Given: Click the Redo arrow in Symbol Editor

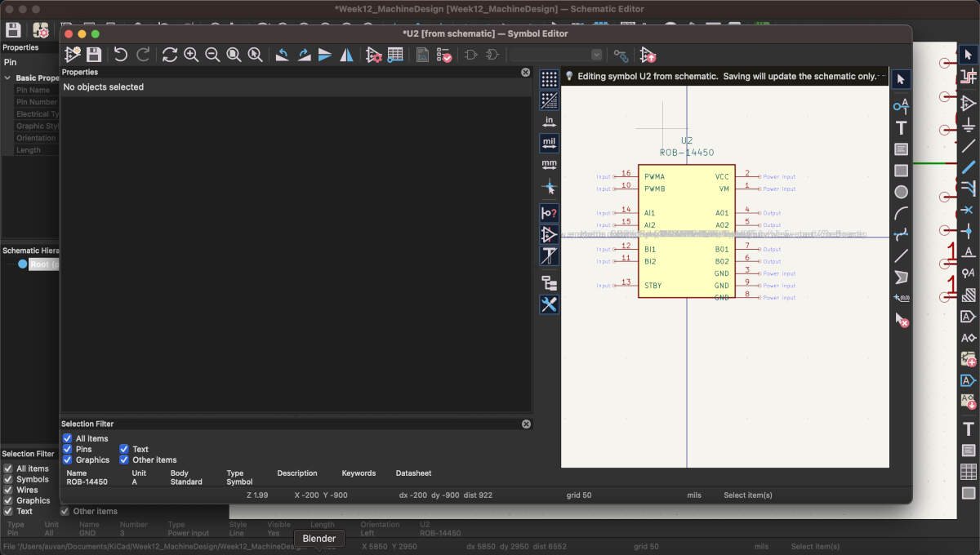Looking at the screenshot, I should pyautogui.click(x=143, y=55).
